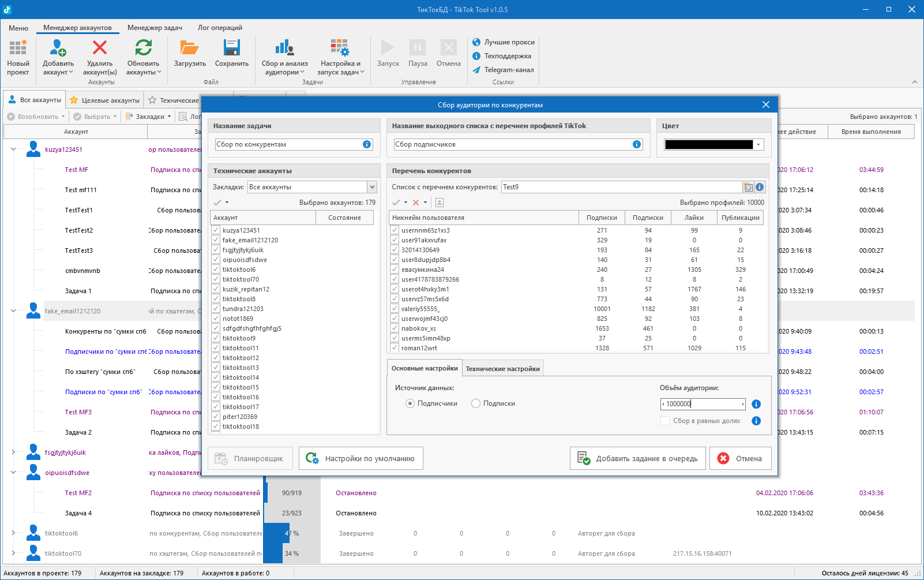This screenshot has width=924, height=580.
Task: Open the color selection dropdown
Action: tap(758, 145)
